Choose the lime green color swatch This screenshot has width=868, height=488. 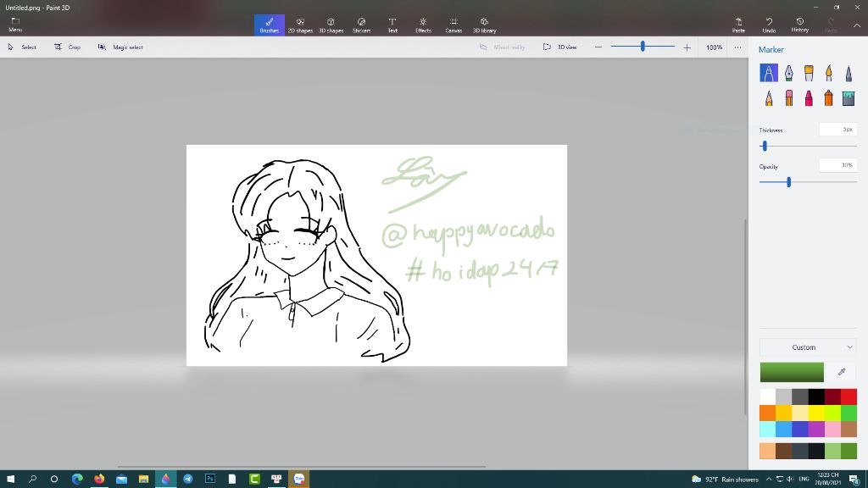tap(832, 413)
